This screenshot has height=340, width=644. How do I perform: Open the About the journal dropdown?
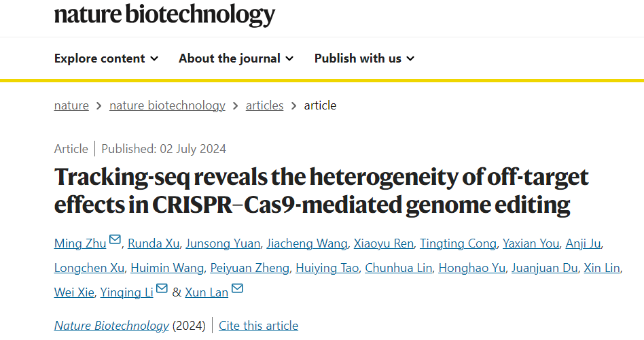[x=236, y=58]
